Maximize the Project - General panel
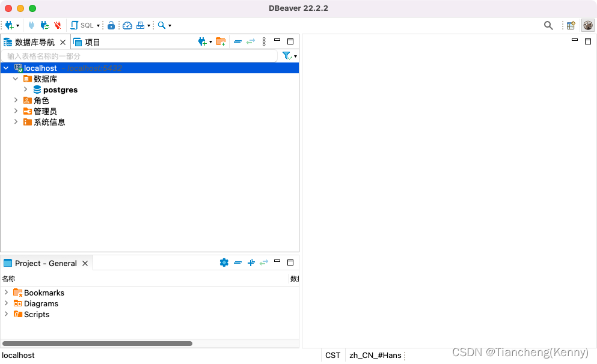The height and width of the screenshot is (364, 597). point(290,262)
